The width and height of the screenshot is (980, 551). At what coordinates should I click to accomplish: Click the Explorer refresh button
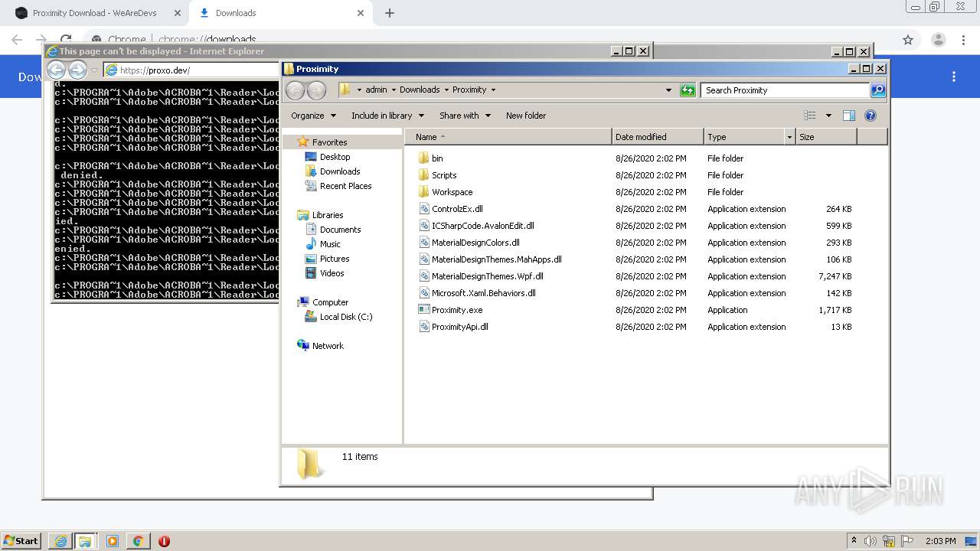[x=688, y=90]
